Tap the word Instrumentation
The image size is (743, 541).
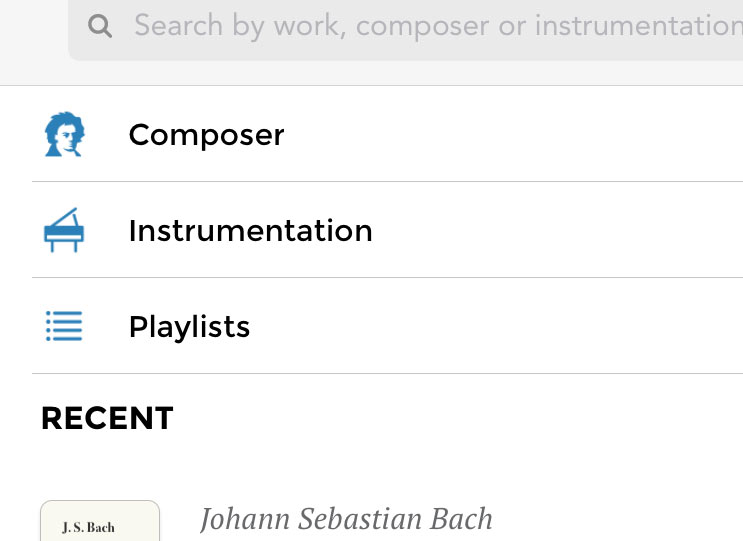[250, 230]
